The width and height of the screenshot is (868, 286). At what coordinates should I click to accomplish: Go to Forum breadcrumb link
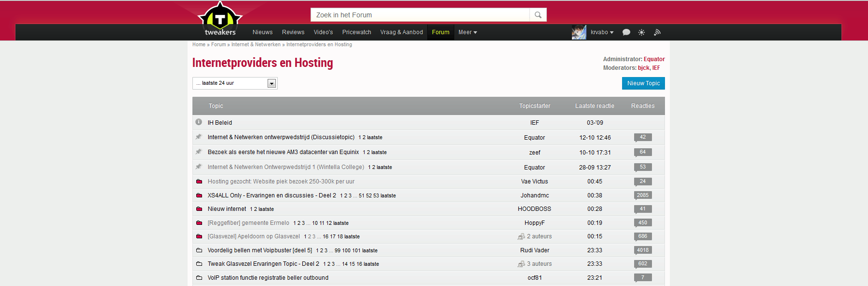click(x=218, y=44)
